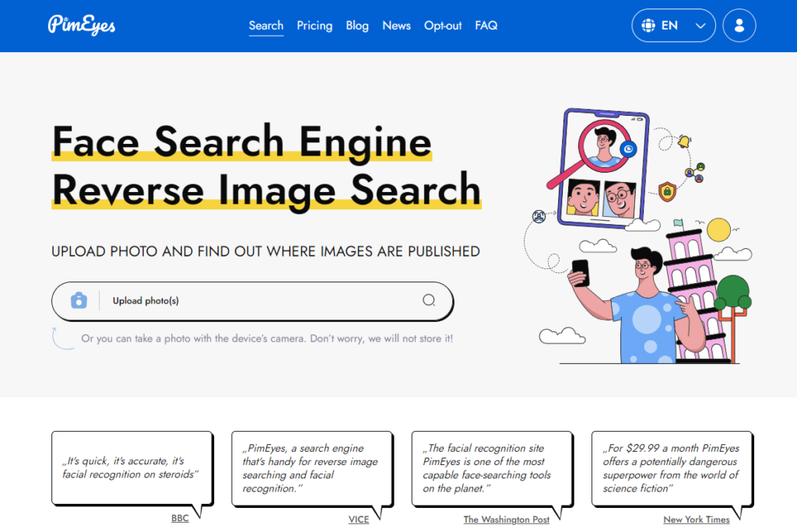
Task: Follow The Washington Post link
Action: pos(506,520)
